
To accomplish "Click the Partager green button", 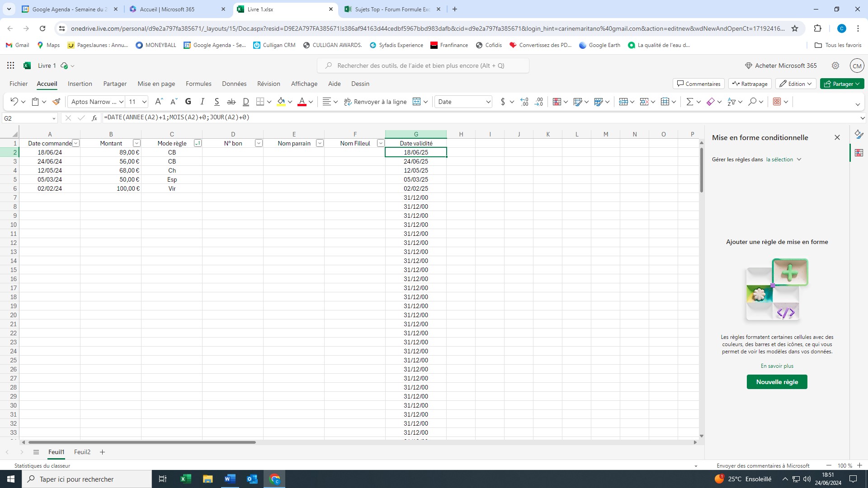I will click(842, 84).
